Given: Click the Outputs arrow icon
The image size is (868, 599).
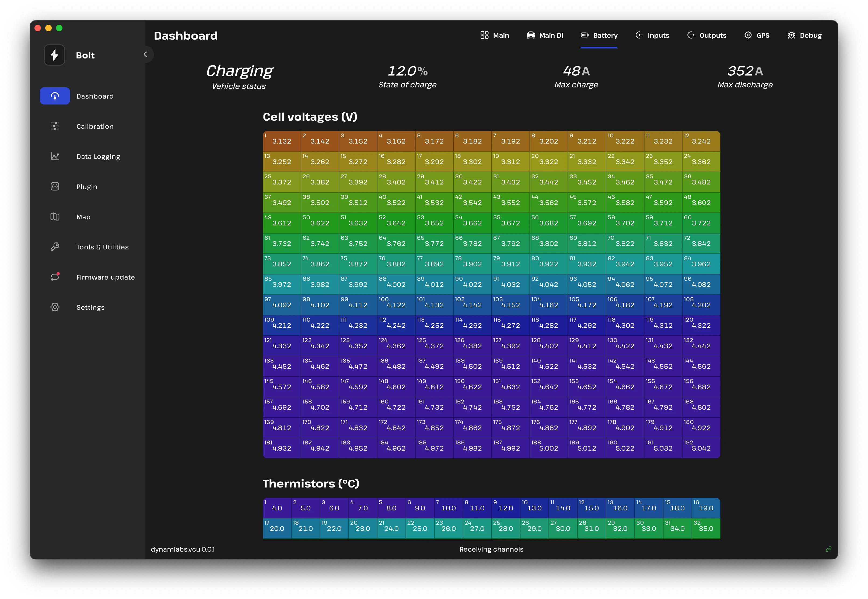Looking at the screenshot, I should point(691,35).
